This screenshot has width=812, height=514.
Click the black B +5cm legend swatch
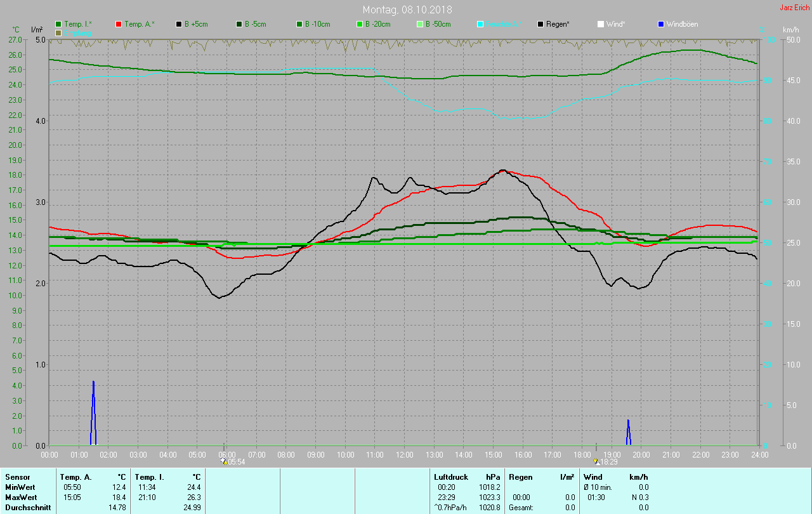pos(179,24)
